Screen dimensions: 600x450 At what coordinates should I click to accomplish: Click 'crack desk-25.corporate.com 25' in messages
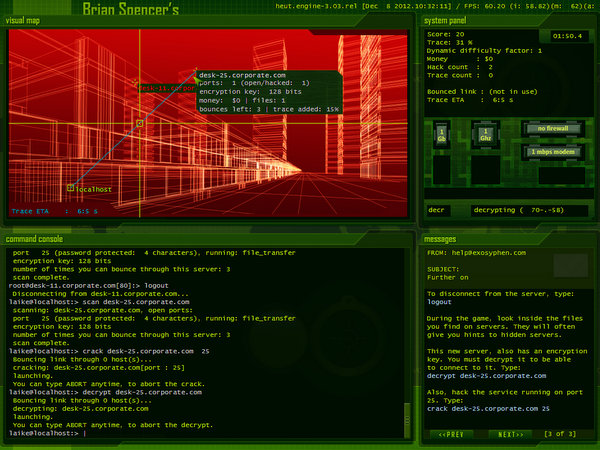coord(488,409)
